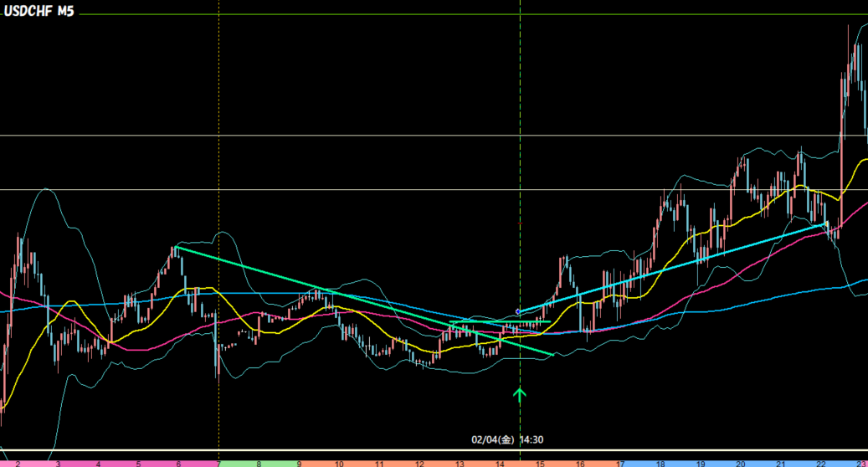The height and width of the screenshot is (467, 868).
Task: Select the green descending trendline
Action: tap(364, 300)
